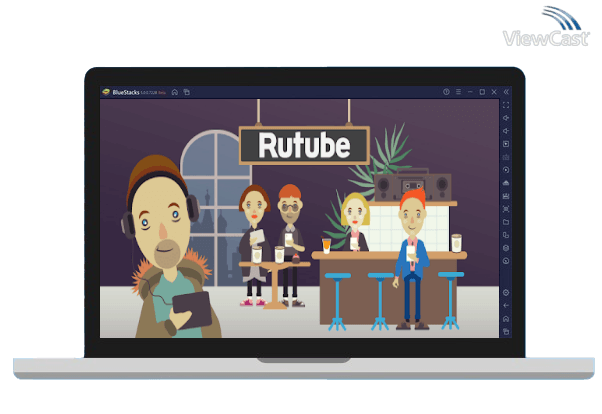Click the two-rectangles rotate icon in sidebar

[506, 235]
